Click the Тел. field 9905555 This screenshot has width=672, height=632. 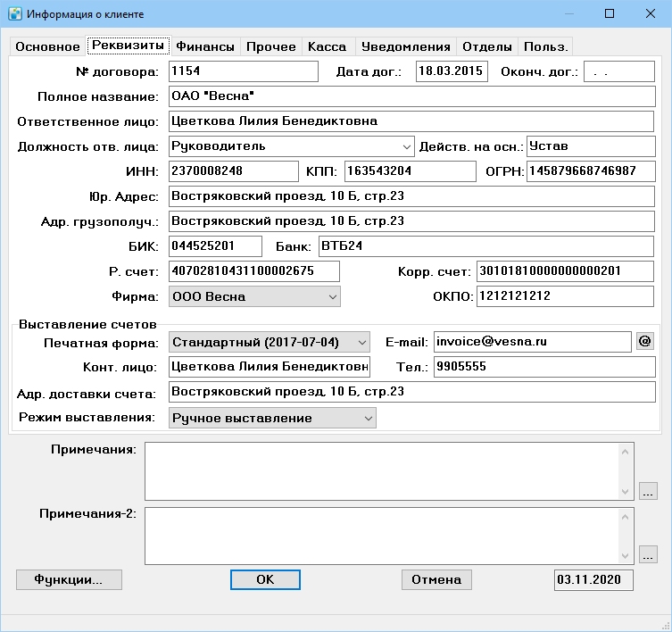point(544,367)
